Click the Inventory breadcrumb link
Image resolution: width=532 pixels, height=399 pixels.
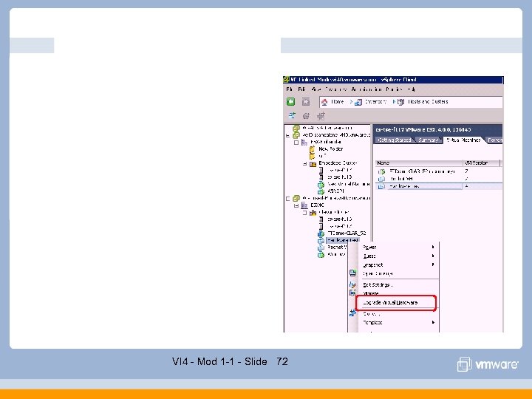(x=375, y=101)
